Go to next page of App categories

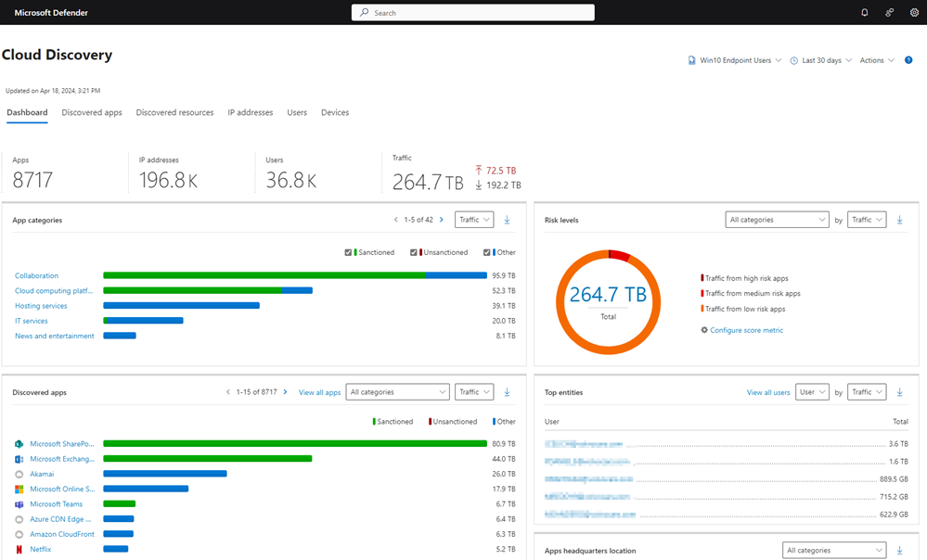pyautogui.click(x=441, y=220)
